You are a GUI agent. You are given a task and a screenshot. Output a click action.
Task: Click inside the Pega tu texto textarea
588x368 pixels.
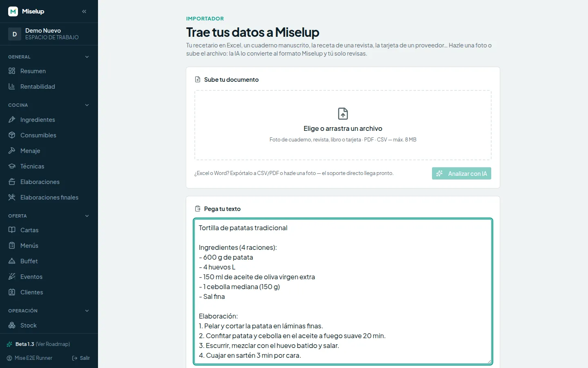point(343,292)
